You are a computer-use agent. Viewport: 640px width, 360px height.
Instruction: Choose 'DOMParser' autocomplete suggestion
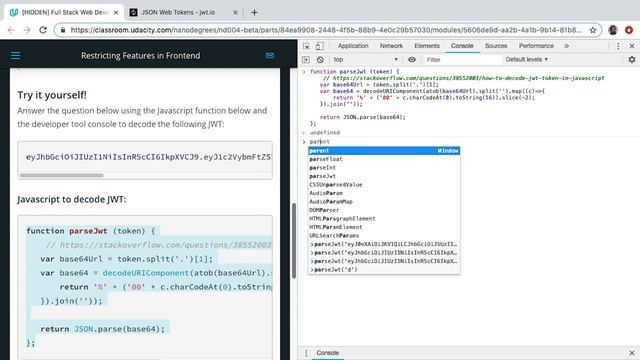coord(384,210)
